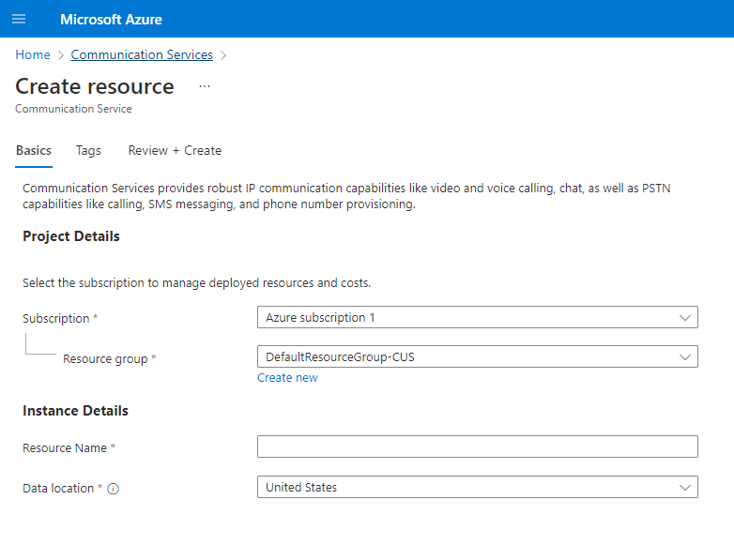This screenshot has width=734, height=560.
Task: Click the Data location label
Action: (x=58, y=489)
